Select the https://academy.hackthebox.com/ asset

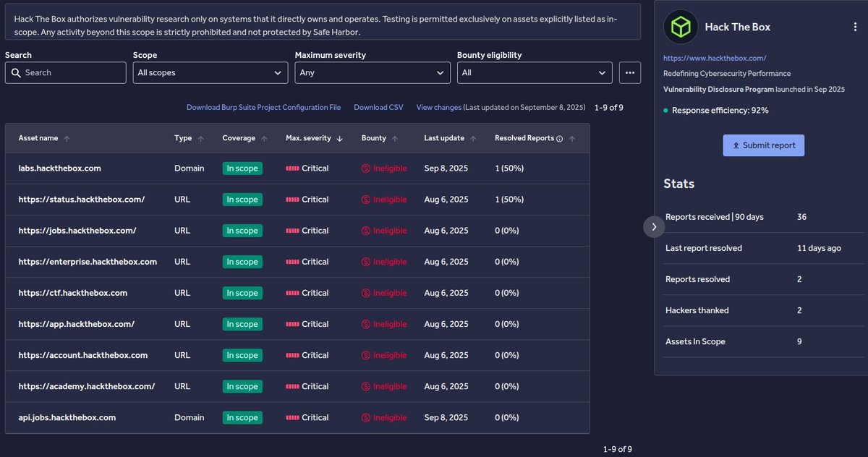point(87,386)
